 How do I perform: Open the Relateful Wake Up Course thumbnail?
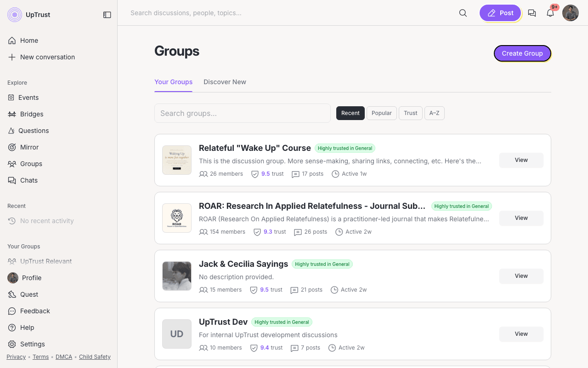(x=177, y=160)
